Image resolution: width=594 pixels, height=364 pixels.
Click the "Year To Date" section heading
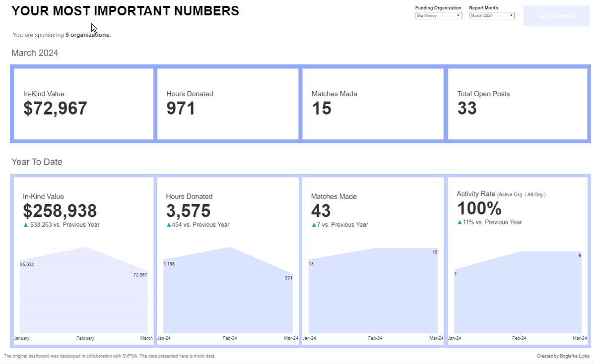(x=37, y=162)
